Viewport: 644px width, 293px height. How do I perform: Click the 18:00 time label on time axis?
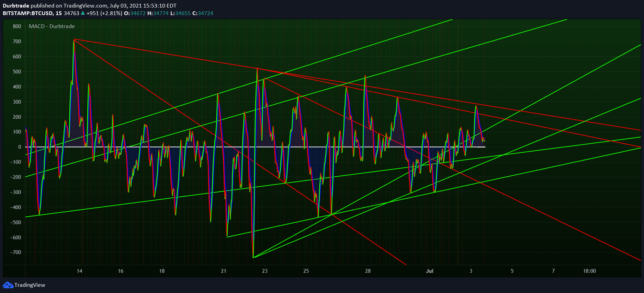pyautogui.click(x=589, y=271)
